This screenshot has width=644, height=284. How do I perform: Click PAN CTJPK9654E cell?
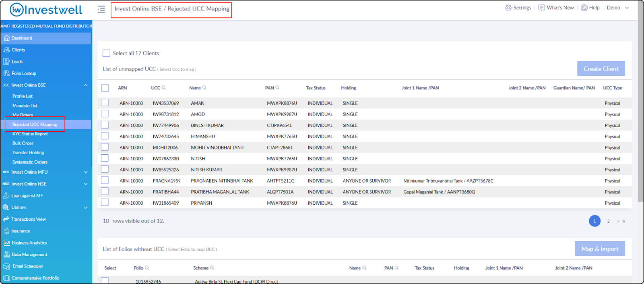click(279, 125)
